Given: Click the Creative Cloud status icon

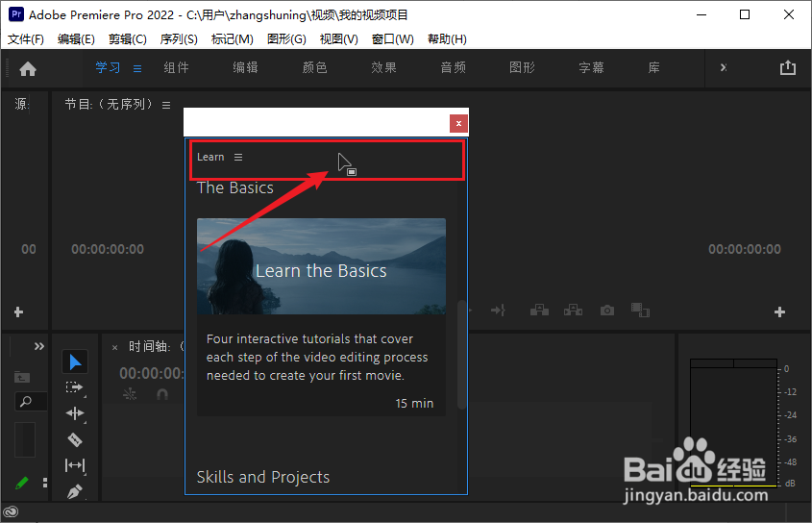Looking at the screenshot, I should click(x=11, y=512).
